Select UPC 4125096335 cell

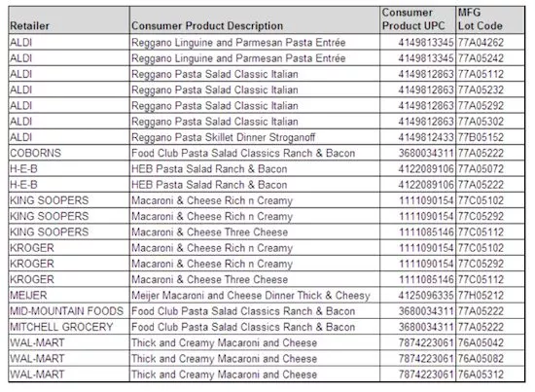click(417, 295)
